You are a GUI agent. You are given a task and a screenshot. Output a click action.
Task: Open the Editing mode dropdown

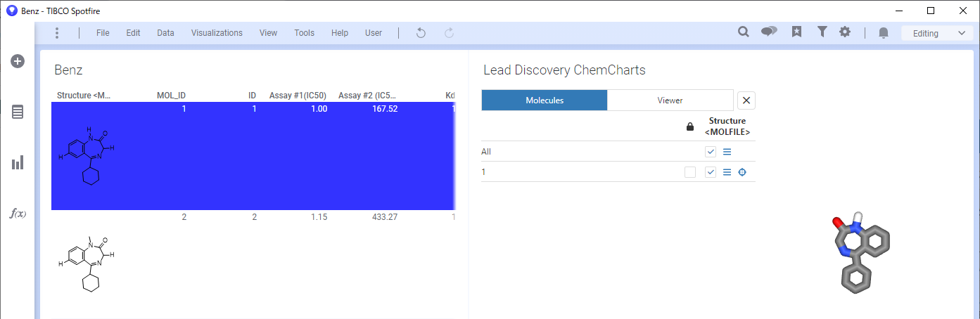(x=937, y=33)
